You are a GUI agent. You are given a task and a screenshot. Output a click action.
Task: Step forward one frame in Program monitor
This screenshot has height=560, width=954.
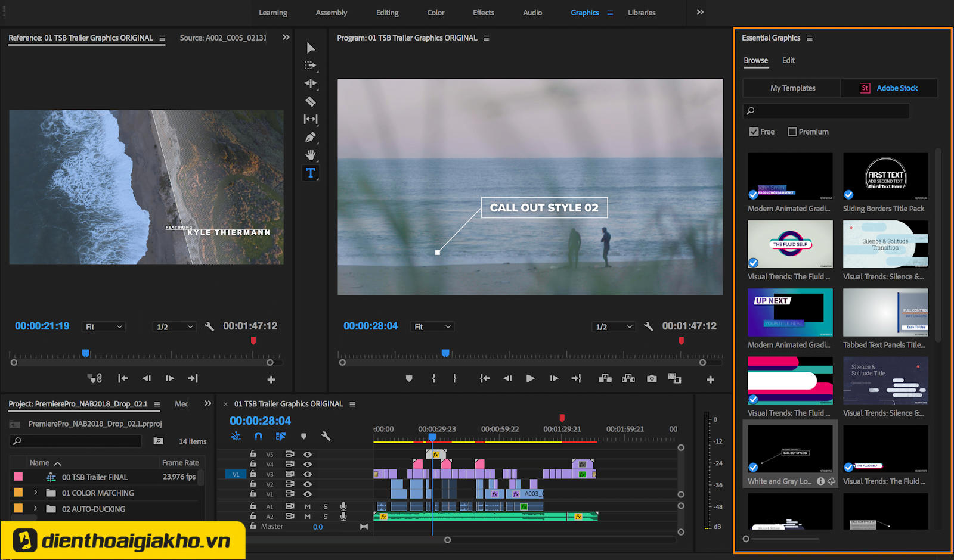(554, 378)
